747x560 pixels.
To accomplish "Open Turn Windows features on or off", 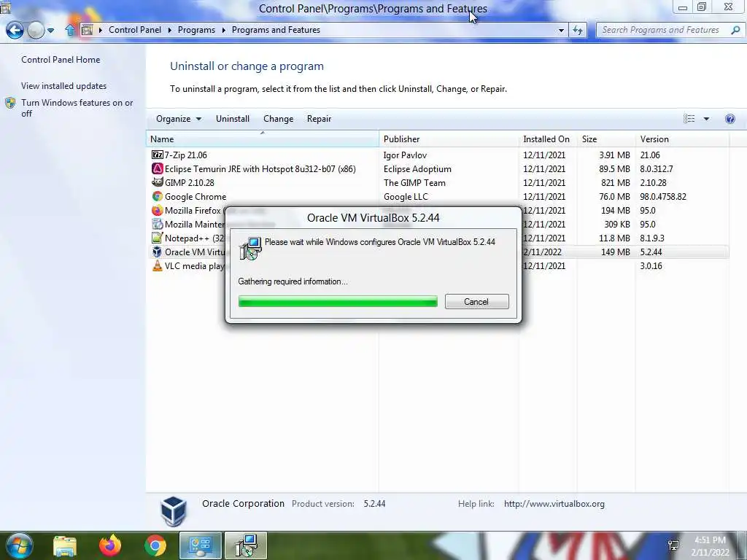I will (77, 108).
